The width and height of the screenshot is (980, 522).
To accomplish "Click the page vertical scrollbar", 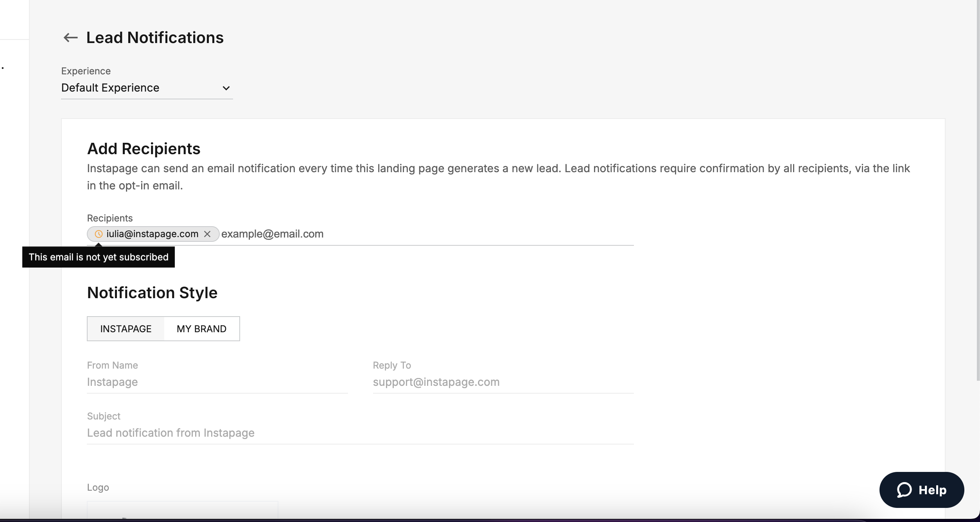I will coord(978,190).
